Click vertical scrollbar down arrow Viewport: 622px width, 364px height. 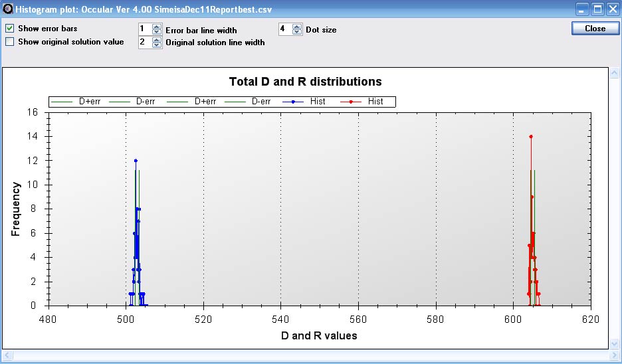(615, 344)
